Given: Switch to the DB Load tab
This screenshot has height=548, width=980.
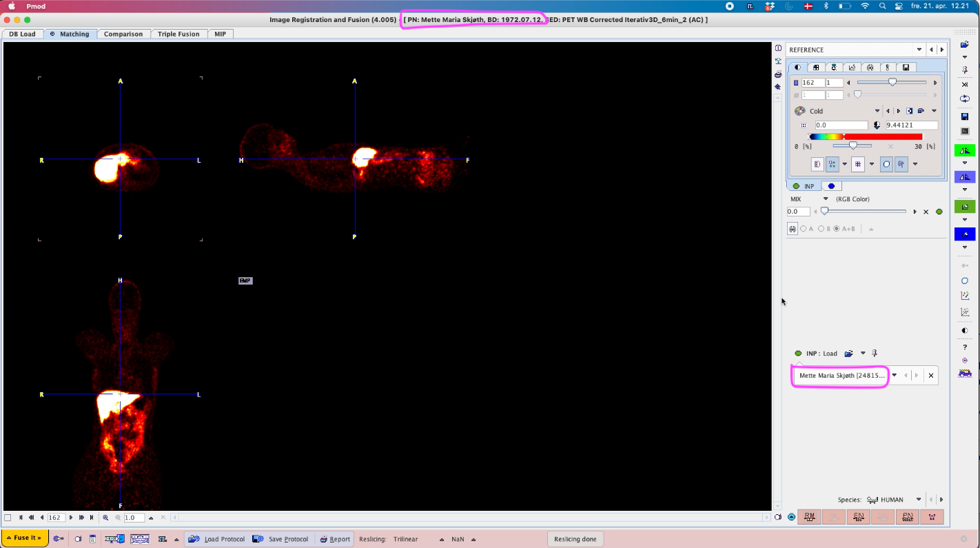Looking at the screenshot, I should coord(22,34).
